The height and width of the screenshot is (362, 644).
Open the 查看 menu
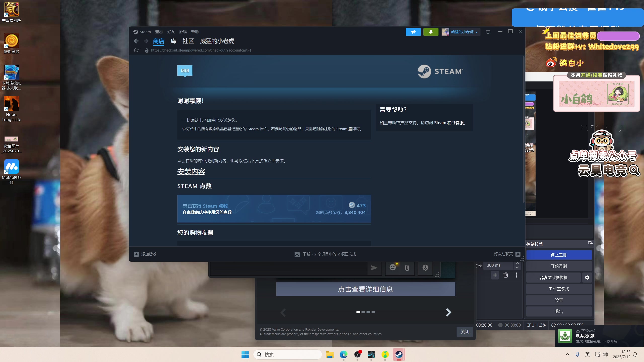click(159, 32)
